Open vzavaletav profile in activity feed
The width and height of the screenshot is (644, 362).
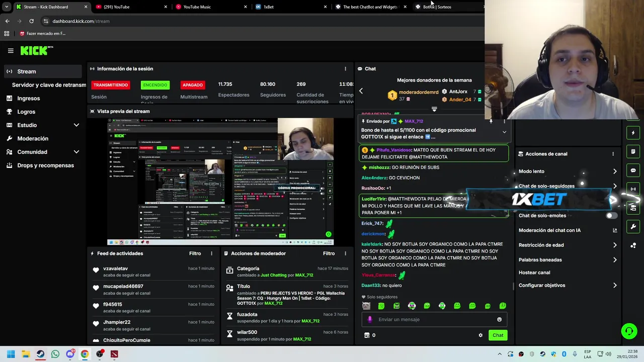(x=115, y=268)
